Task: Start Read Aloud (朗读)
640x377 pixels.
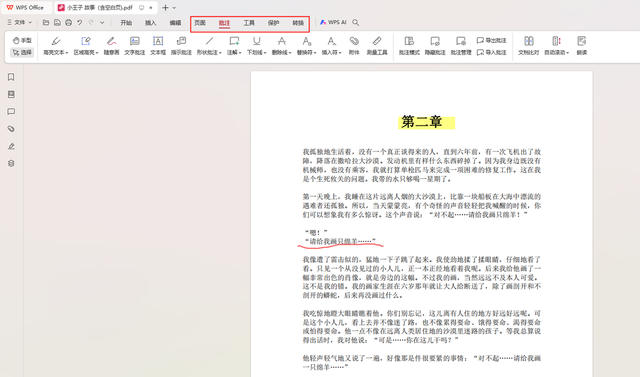Action: [x=582, y=46]
